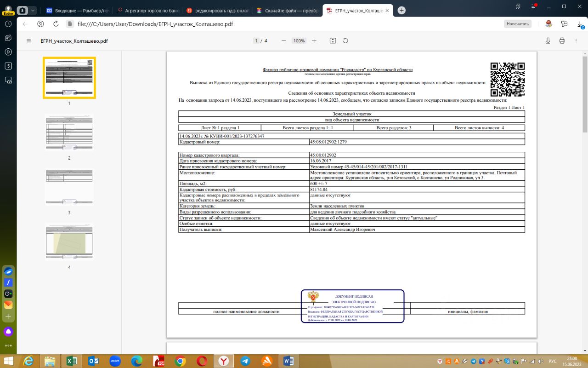Expand the tab groups dropdown arrow
The width and height of the screenshot is (588, 368).
33,10
